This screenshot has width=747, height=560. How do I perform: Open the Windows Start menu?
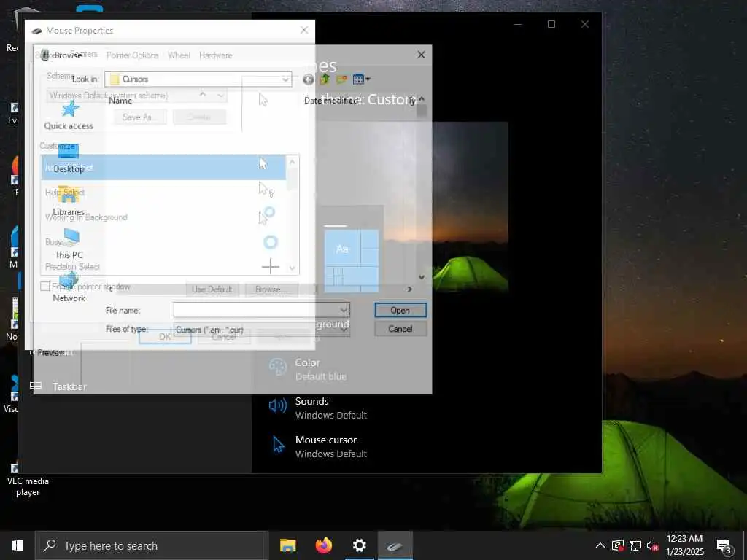[x=18, y=545]
